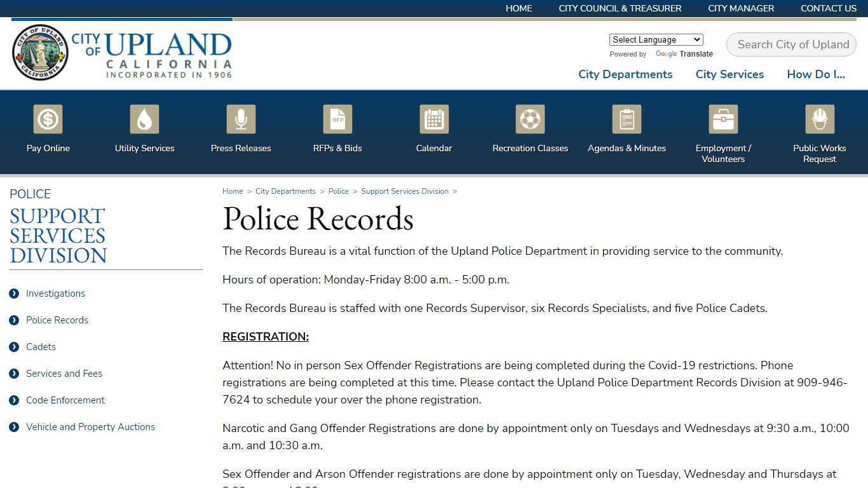This screenshot has height=488, width=868.
Task: Click the Support Services Division sidebar heading
Action: 58,236
